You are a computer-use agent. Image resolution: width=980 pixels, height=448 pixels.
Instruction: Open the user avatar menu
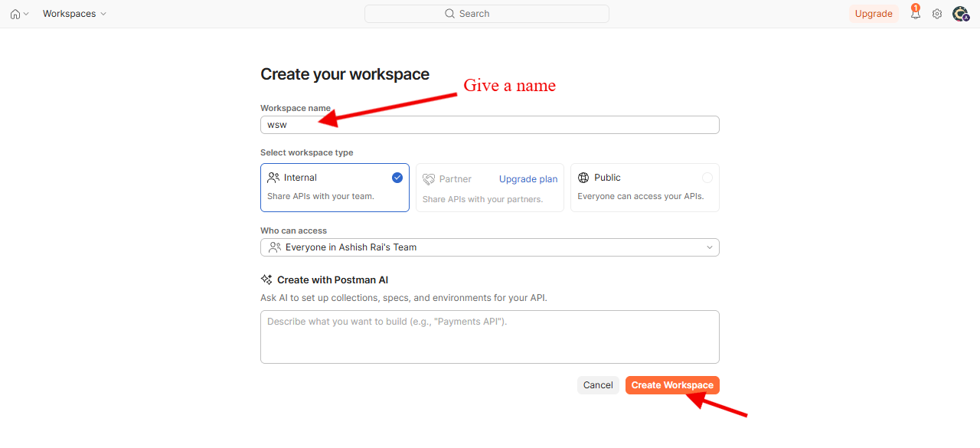(x=961, y=14)
